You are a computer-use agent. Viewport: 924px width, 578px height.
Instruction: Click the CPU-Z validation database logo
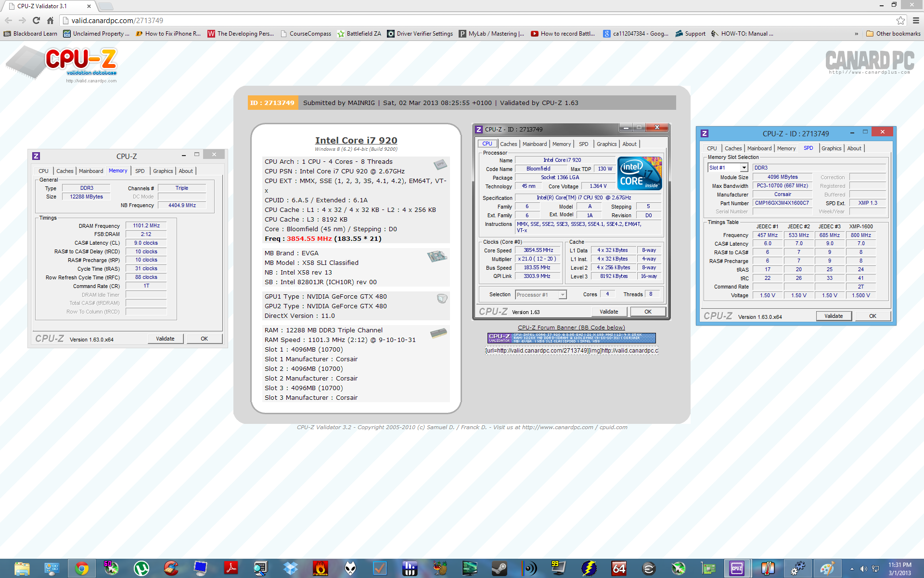[62, 65]
